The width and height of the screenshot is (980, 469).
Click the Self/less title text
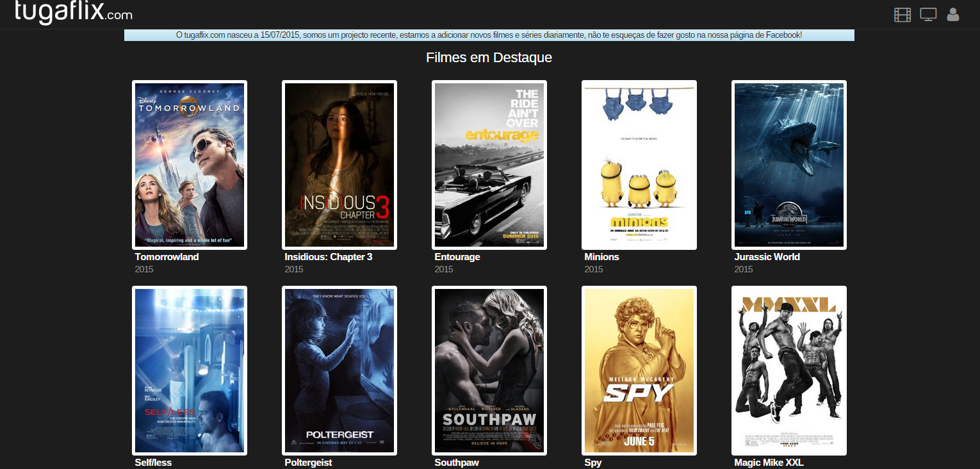coord(153,463)
